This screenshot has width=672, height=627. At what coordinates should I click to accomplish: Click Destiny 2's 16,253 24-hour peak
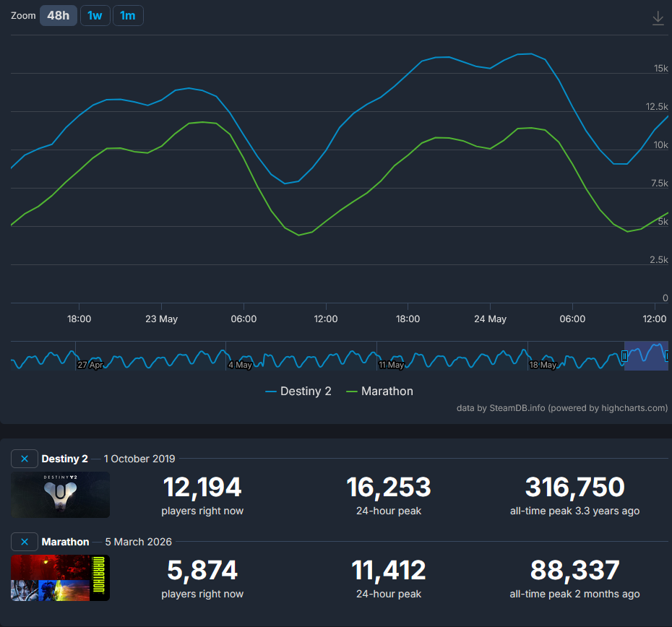pos(389,488)
